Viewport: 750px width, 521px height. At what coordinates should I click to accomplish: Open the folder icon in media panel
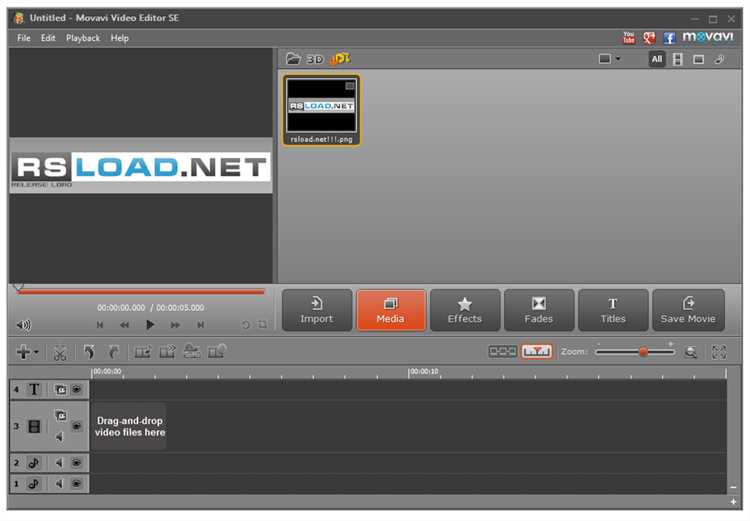pos(293,59)
